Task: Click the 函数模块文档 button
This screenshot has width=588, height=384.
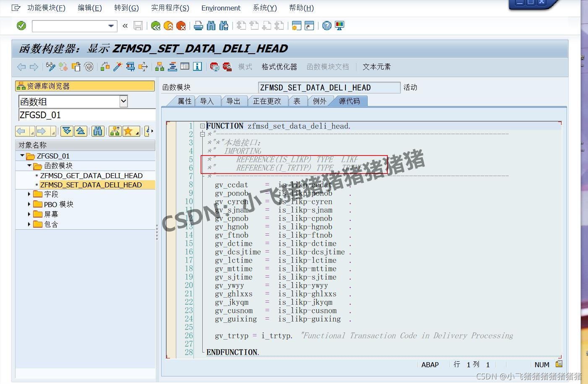Action: 328,67
